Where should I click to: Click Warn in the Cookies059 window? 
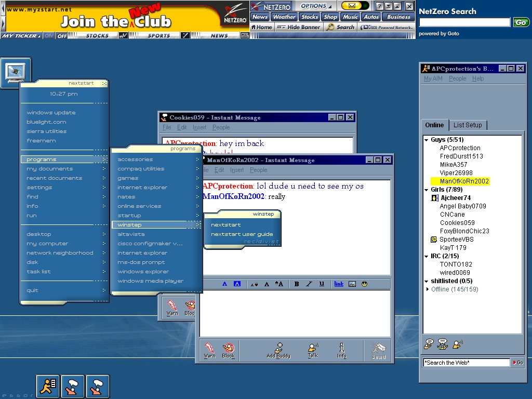[x=172, y=308]
